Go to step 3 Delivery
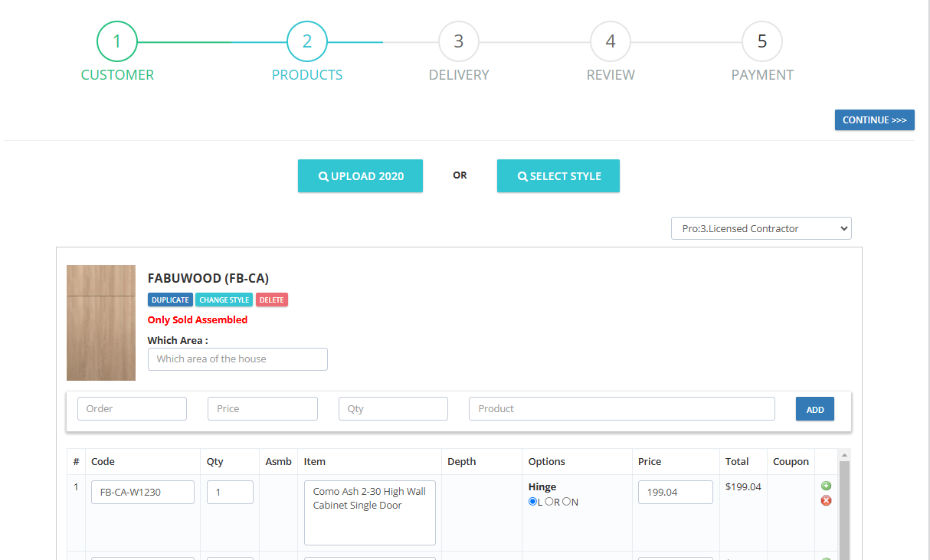Screen dimensions: 930x560 coord(459,41)
